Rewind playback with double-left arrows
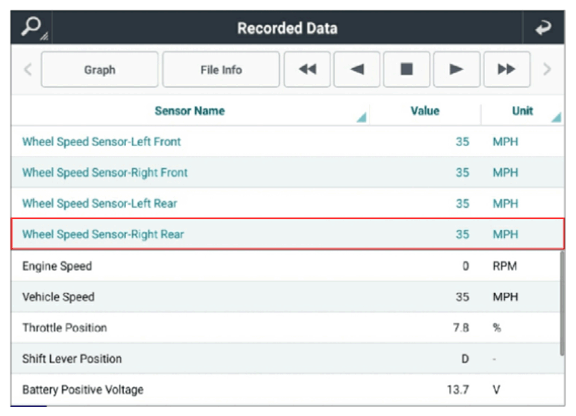 (307, 69)
